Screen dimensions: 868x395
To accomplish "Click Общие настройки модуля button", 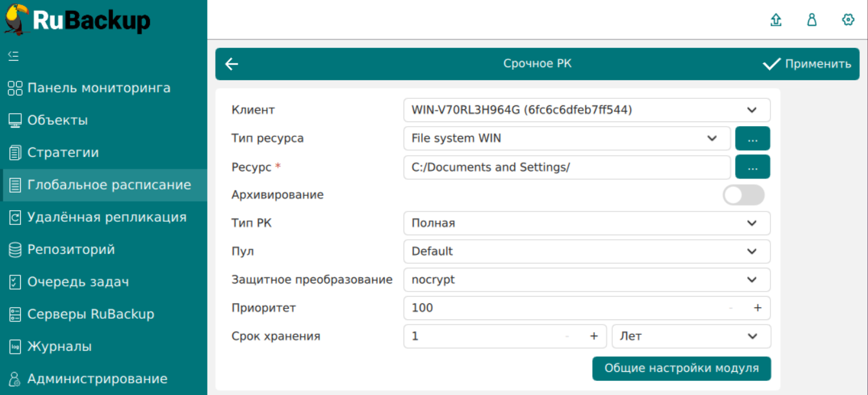I will (x=681, y=368).
